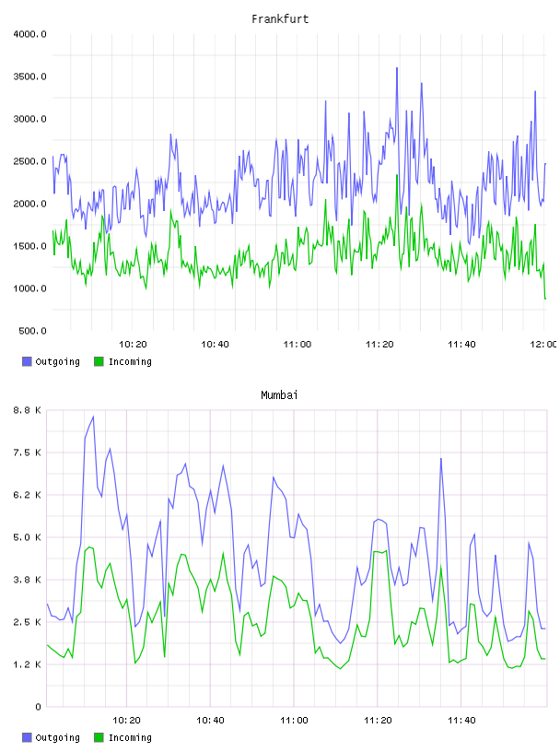Viewport: 560px width, 752px height.
Task: Click the 8.8 K y-axis label in Mumbai chart
Action: (28, 410)
